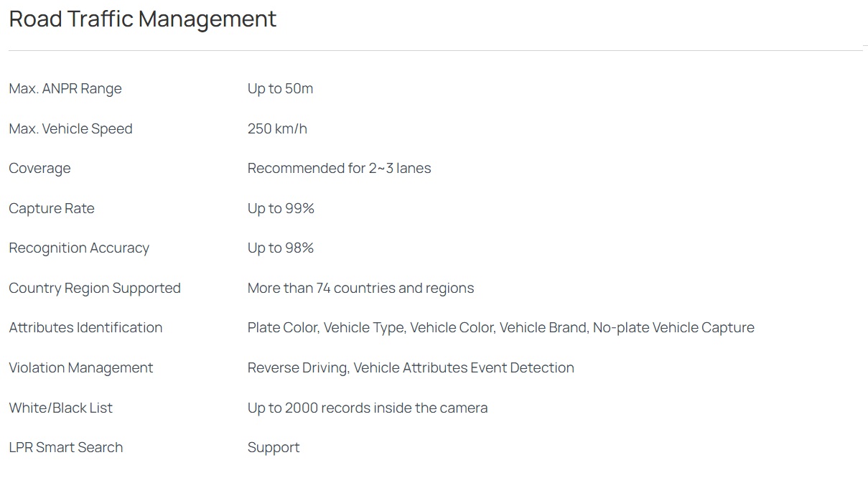The image size is (868, 483).
Task: Select the Max. ANPR Range label
Action: 65,89
